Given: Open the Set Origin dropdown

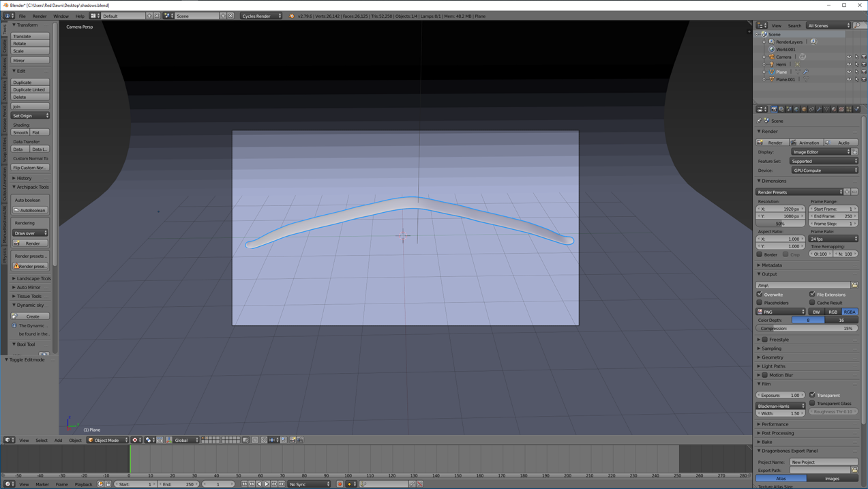Looking at the screenshot, I should [30, 116].
